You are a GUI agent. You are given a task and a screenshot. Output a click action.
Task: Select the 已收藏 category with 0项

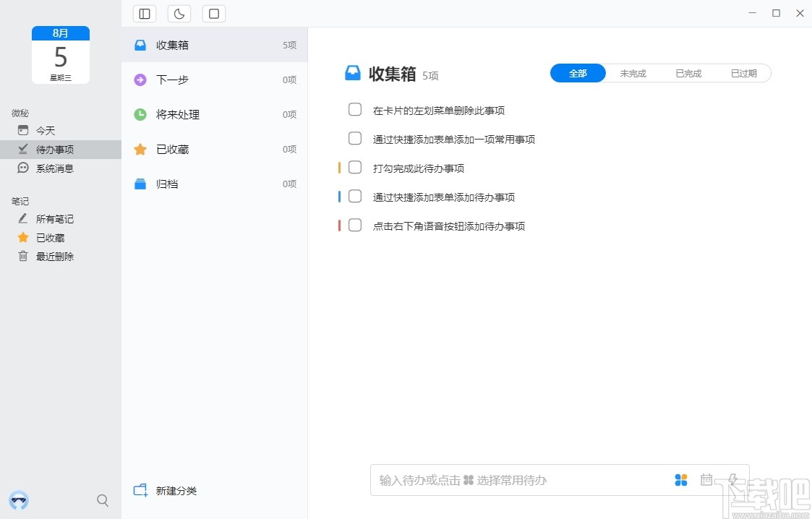click(x=215, y=149)
